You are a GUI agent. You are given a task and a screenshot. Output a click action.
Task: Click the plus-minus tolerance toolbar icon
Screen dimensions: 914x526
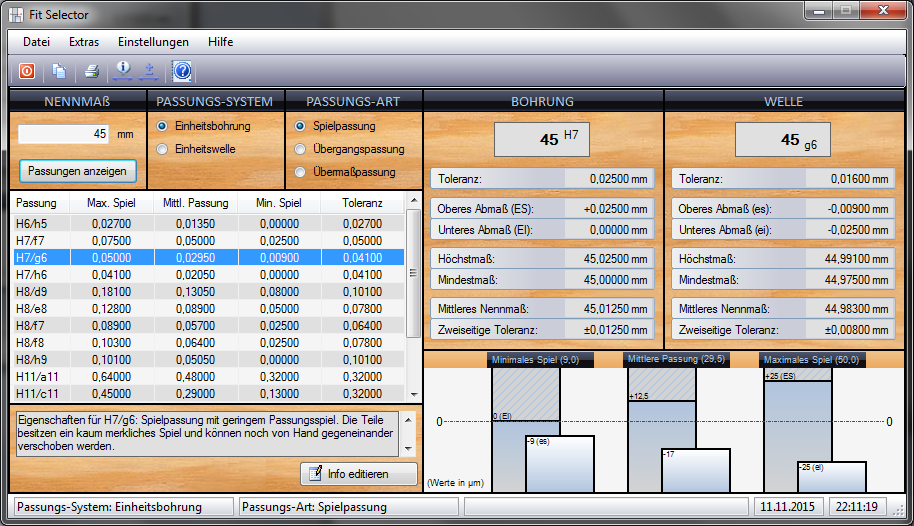[x=149, y=71]
